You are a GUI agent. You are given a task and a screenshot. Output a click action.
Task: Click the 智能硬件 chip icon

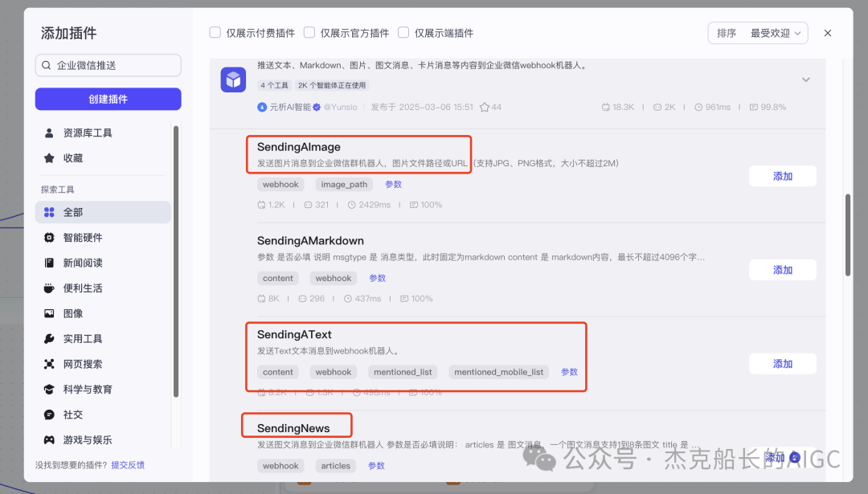49,237
